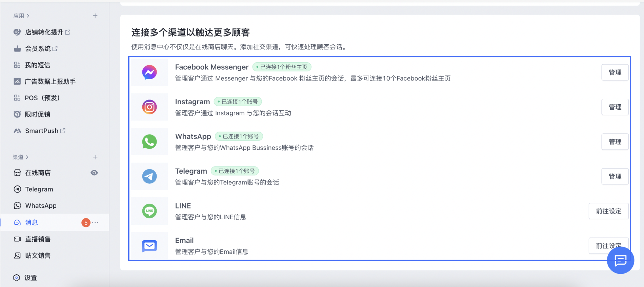Click the Facebook Messenger title text
The width and height of the screenshot is (644, 287).
212,67
